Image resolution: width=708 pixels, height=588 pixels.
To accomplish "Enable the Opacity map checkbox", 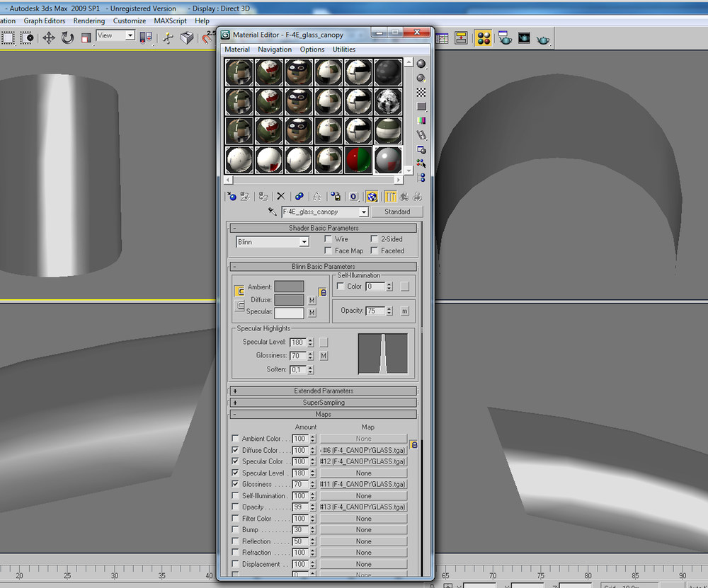I will pyautogui.click(x=235, y=507).
